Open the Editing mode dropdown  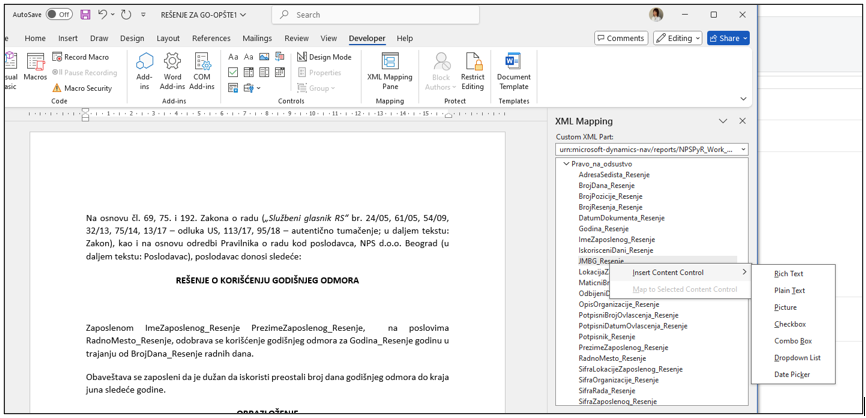tap(677, 38)
